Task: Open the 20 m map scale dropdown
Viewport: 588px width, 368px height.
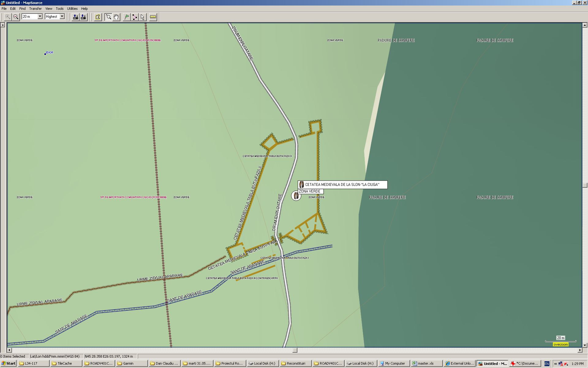Action: (40, 17)
